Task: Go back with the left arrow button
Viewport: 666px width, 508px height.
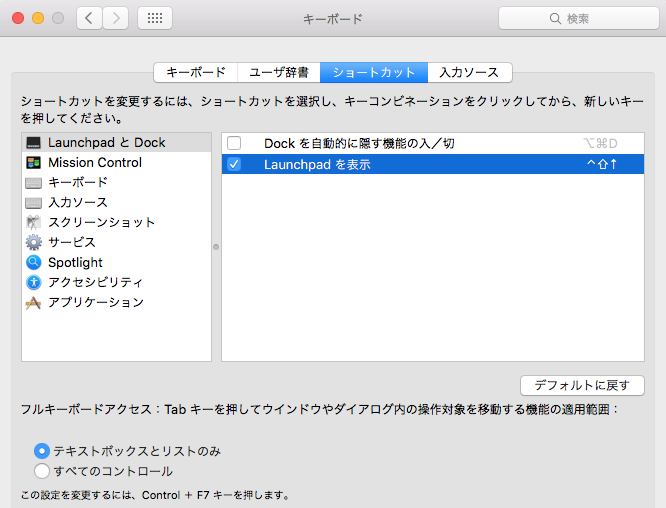Action: click(89, 18)
